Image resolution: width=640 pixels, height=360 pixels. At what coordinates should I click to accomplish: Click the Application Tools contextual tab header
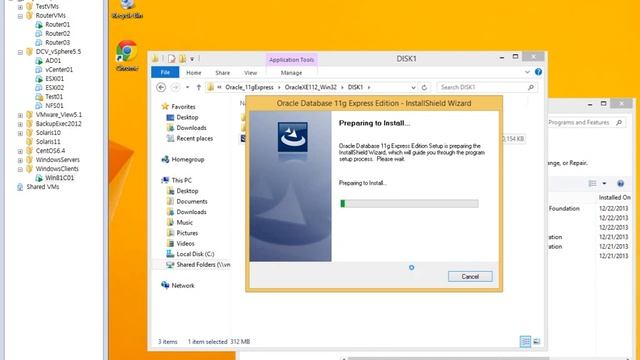coord(291,60)
